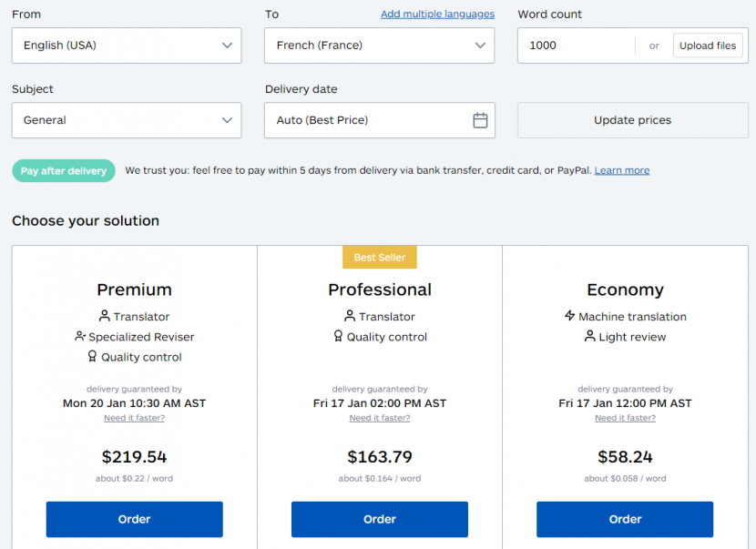Click the Specialized Reviser icon under Premium
Screen dimensions: 756x549
[x=80, y=336]
